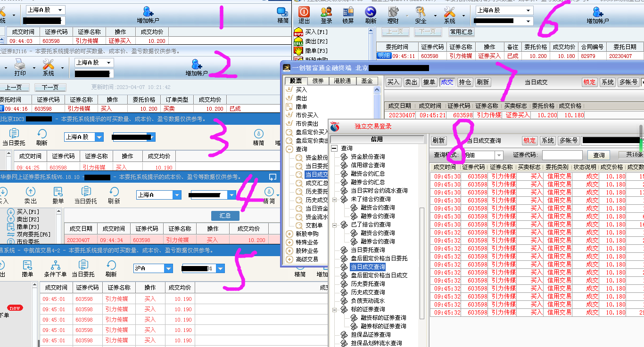Open 上海A market dropdown in 华泰 window
The height and width of the screenshot is (347, 644).
pyautogui.click(x=177, y=195)
